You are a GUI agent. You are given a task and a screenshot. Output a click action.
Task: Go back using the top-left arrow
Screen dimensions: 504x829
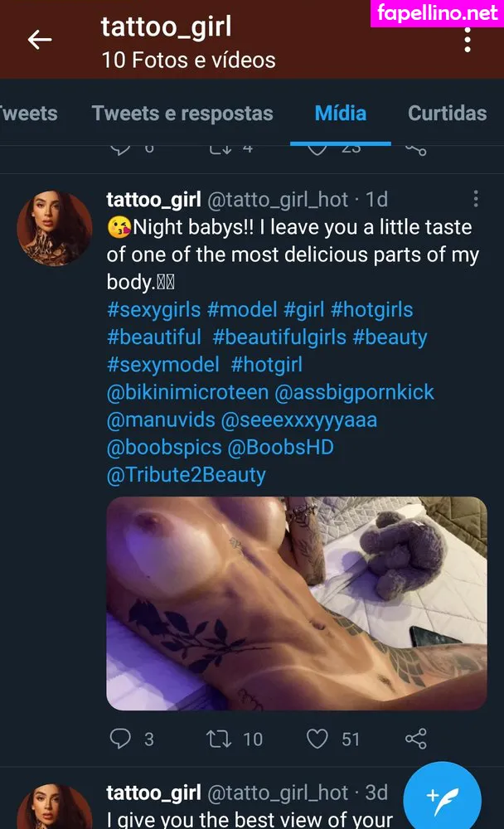click(x=39, y=39)
